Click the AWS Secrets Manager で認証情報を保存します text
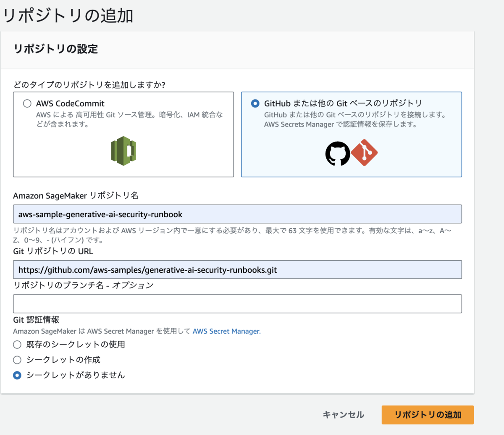 click(x=340, y=124)
